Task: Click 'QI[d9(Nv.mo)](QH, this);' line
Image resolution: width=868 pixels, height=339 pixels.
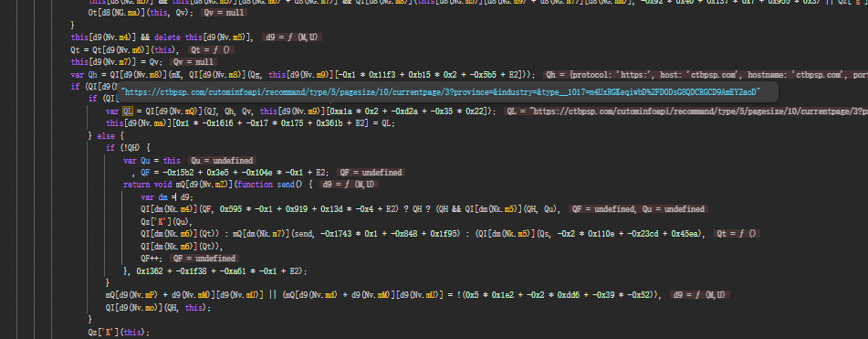Action: click(x=158, y=307)
